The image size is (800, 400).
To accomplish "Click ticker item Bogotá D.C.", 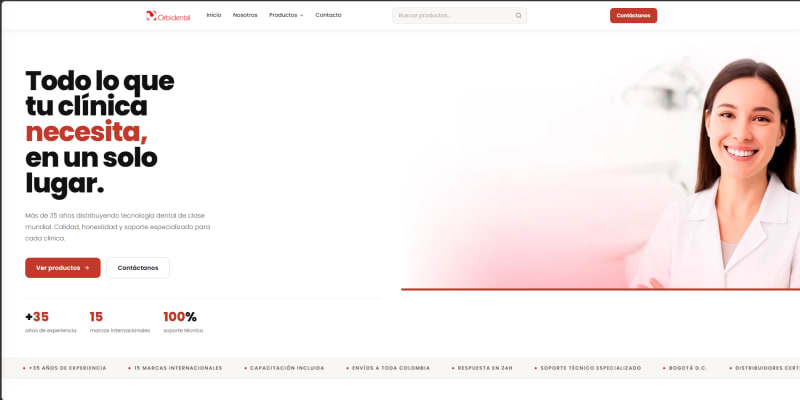I will click(685, 368).
